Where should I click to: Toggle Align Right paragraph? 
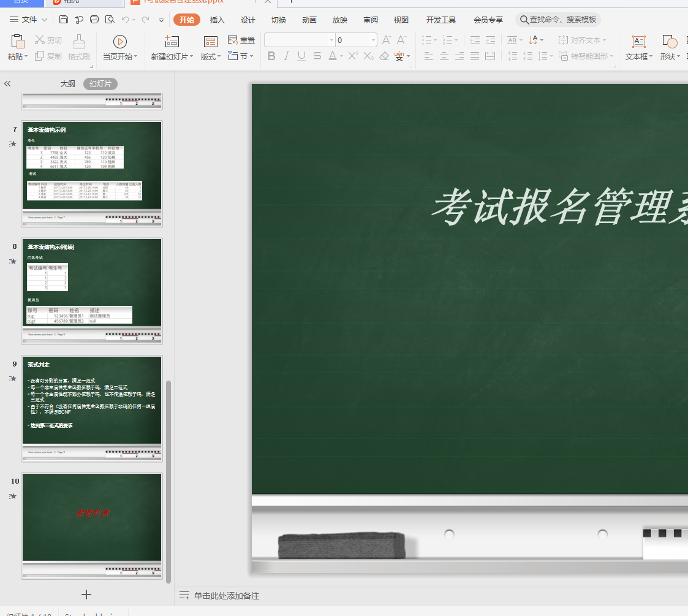(x=459, y=56)
